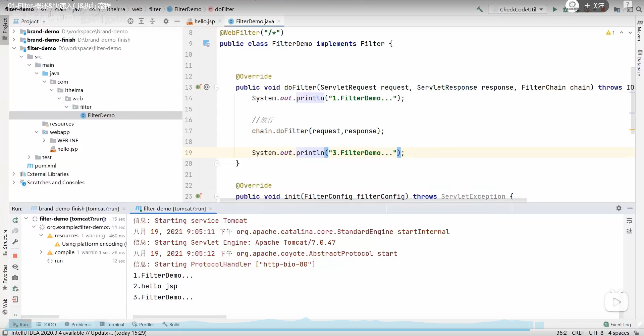Image resolution: width=644 pixels, height=336 pixels.
Task: Click the override gutter icon beside line 13
Action: [x=199, y=87]
